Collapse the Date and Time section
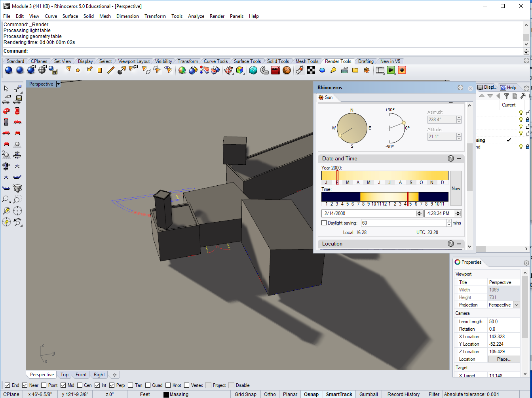This screenshot has width=532, height=398. click(x=459, y=158)
